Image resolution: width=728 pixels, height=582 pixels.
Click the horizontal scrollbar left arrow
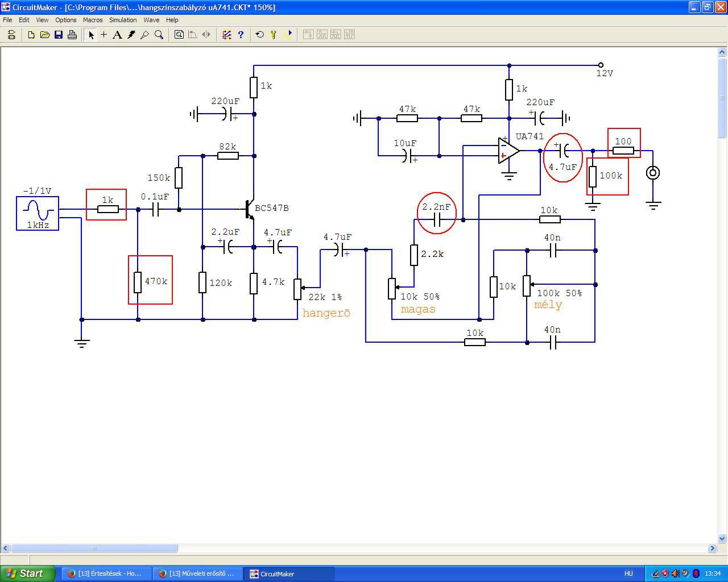point(6,548)
